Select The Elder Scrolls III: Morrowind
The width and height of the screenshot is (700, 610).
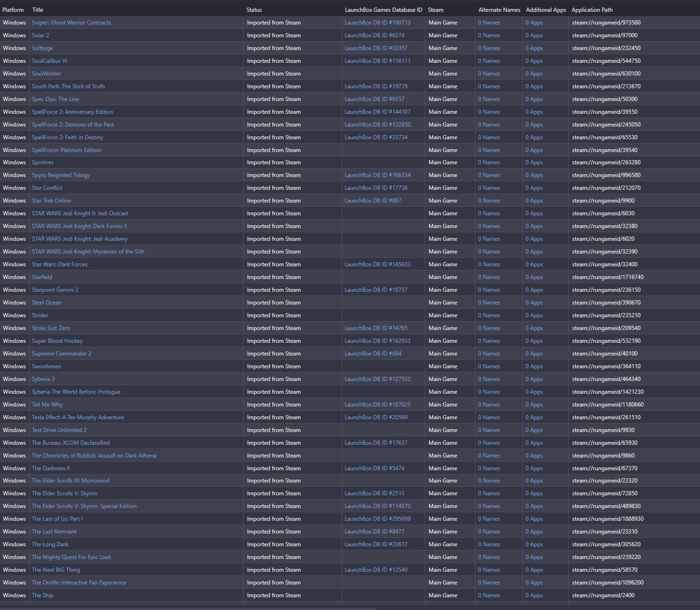tap(71, 481)
